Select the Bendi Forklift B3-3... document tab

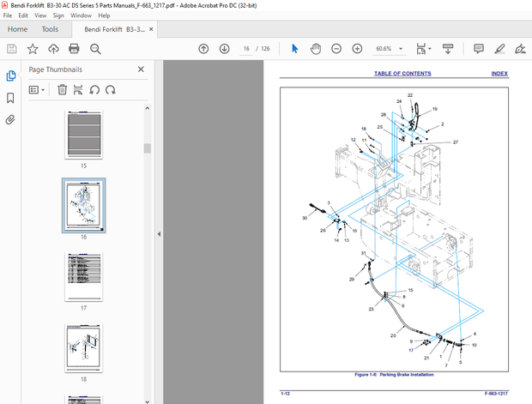click(x=114, y=29)
